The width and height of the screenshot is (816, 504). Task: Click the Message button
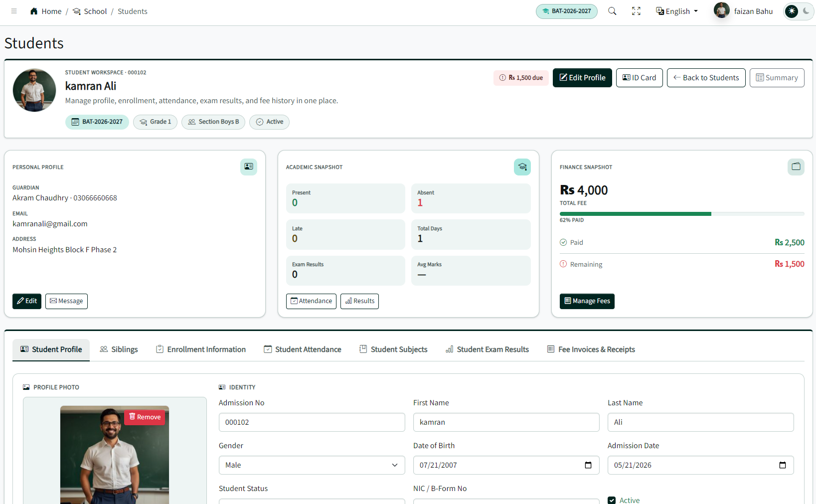click(66, 301)
